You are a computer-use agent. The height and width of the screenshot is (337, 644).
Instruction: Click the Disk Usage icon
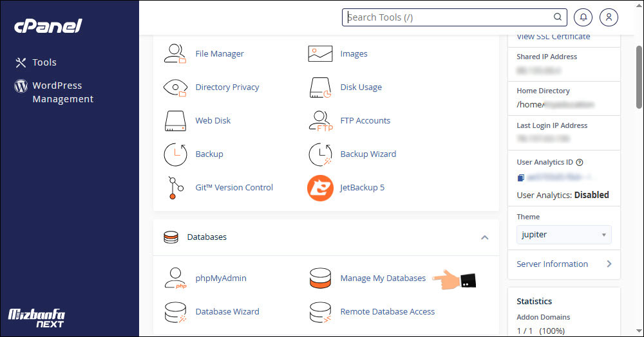pyautogui.click(x=320, y=87)
